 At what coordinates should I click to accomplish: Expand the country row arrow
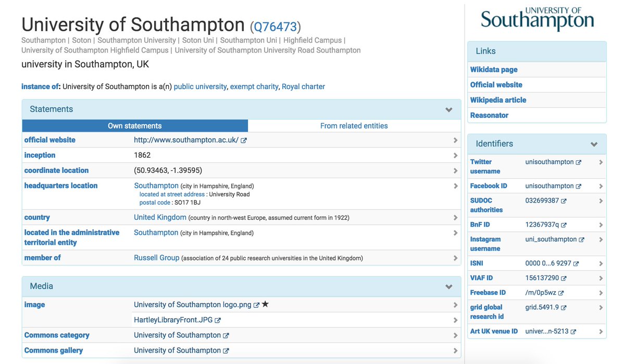tap(455, 217)
